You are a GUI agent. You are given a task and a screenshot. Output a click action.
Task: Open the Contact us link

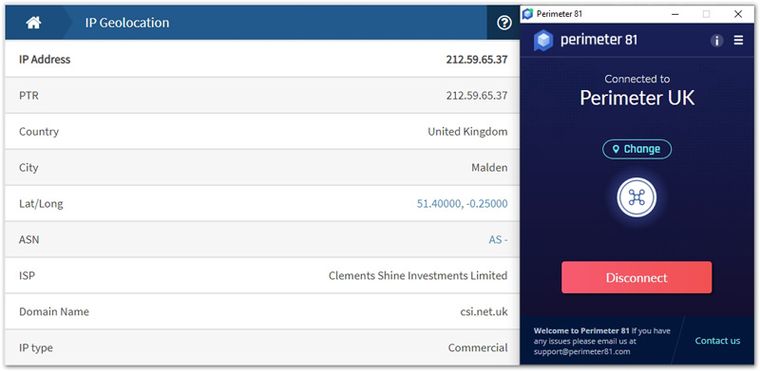click(x=717, y=340)
